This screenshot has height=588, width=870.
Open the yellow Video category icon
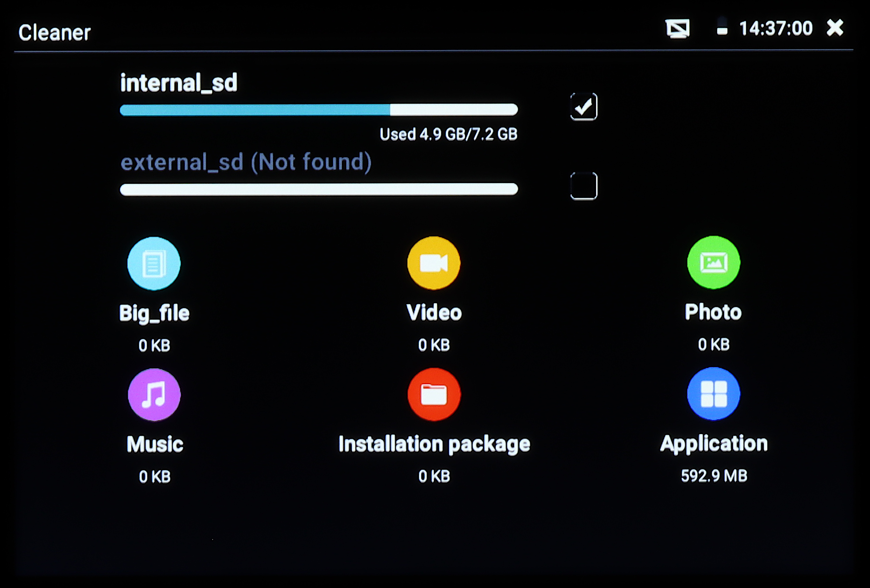tap(434, 263)
